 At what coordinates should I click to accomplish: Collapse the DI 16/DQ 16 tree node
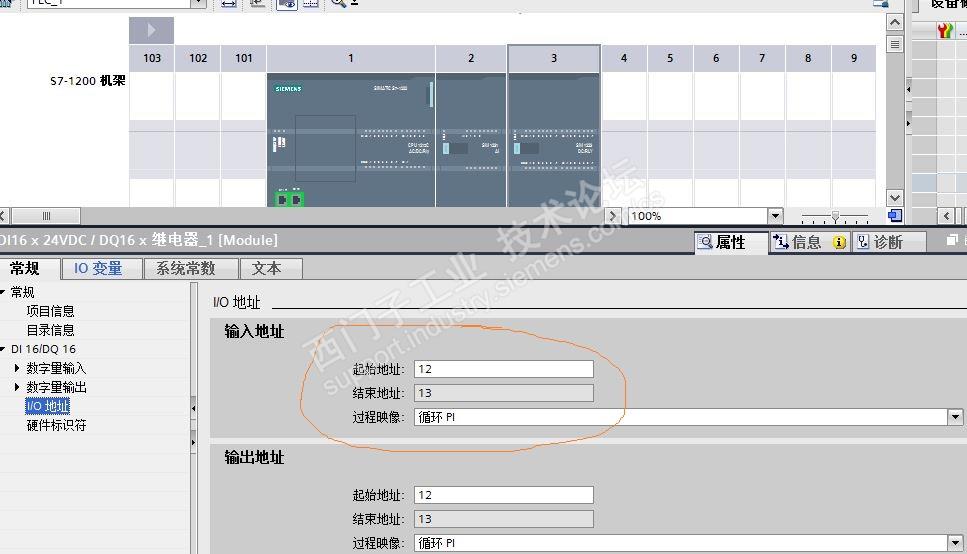(x=3, y=349)
